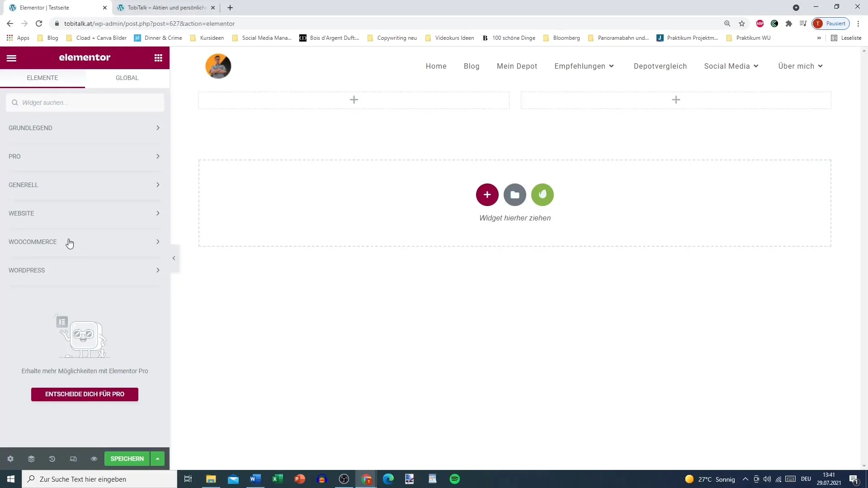Add widget to right column plus

click(x=676, y=100)
